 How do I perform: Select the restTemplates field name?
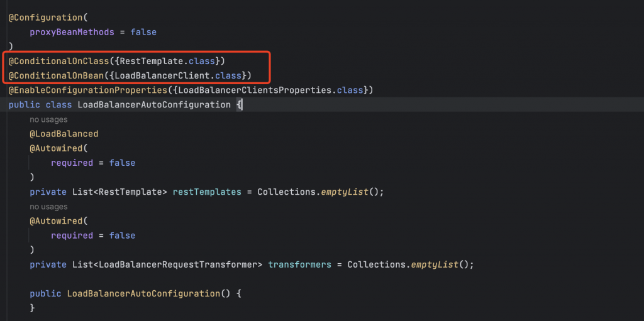pos(207,192)
